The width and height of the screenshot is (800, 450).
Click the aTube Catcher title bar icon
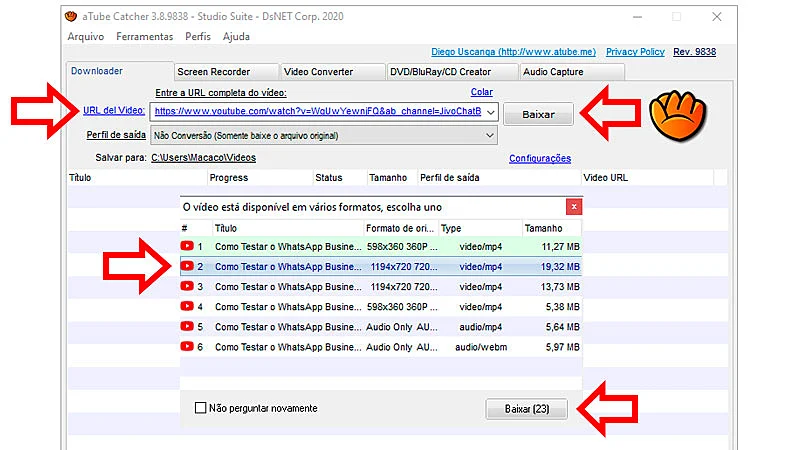(69, 16)
